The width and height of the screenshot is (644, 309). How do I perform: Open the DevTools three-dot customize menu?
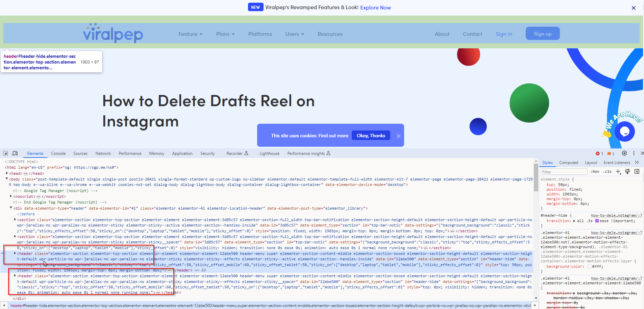click(x=634, y=153)
